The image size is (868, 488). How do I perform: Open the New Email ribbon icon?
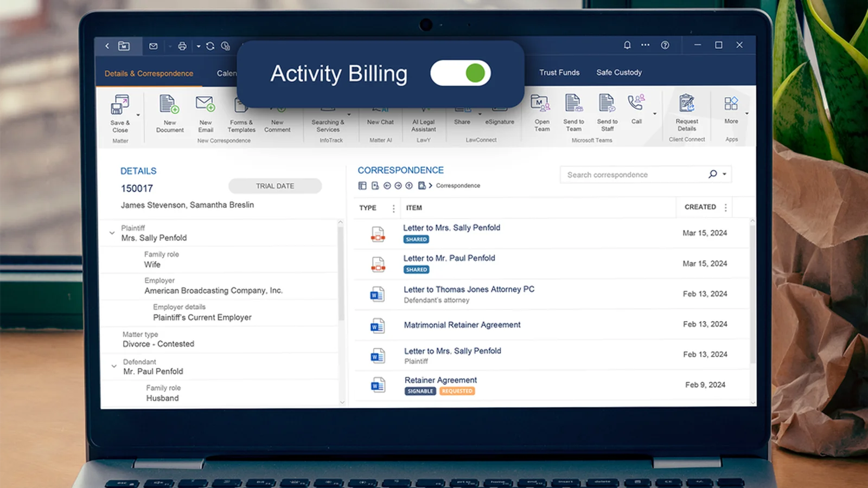point(205,104)
